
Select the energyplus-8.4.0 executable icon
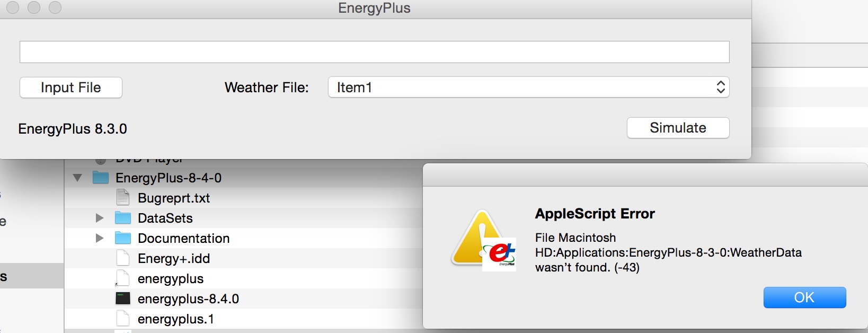(123, 299)
